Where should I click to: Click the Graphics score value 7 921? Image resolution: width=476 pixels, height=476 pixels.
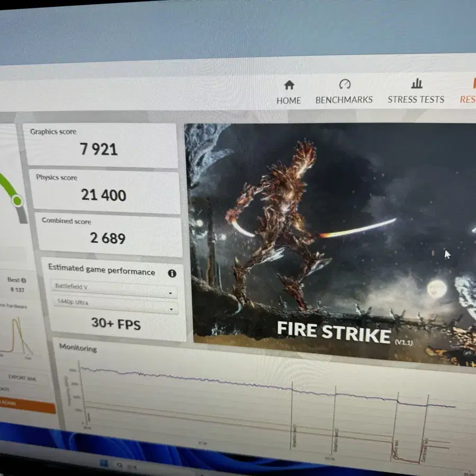99,149
